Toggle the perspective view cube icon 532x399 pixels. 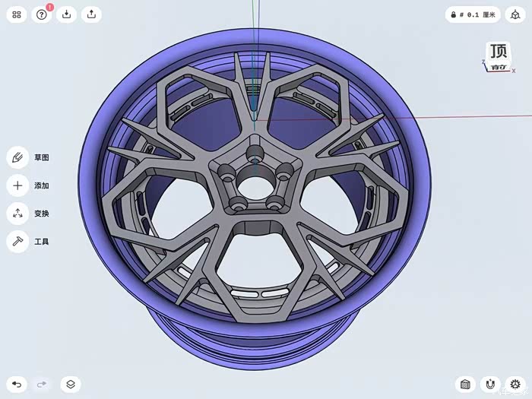pyautogui.click(x=515, y=14)
